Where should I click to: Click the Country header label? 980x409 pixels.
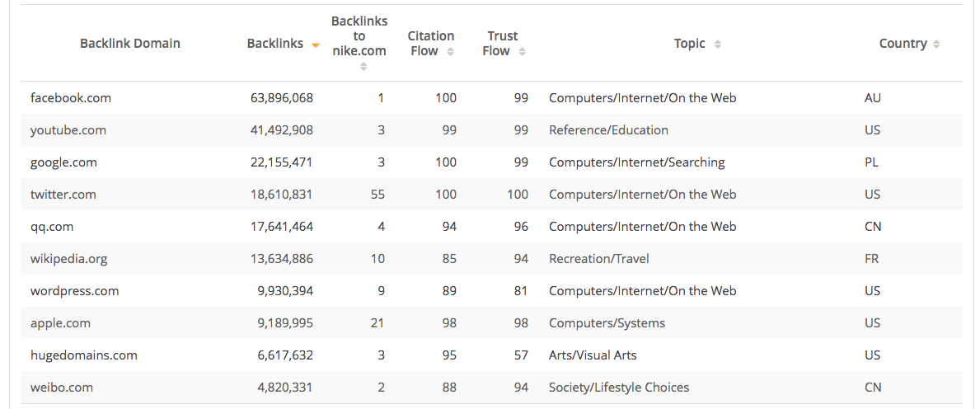[903, 43]
